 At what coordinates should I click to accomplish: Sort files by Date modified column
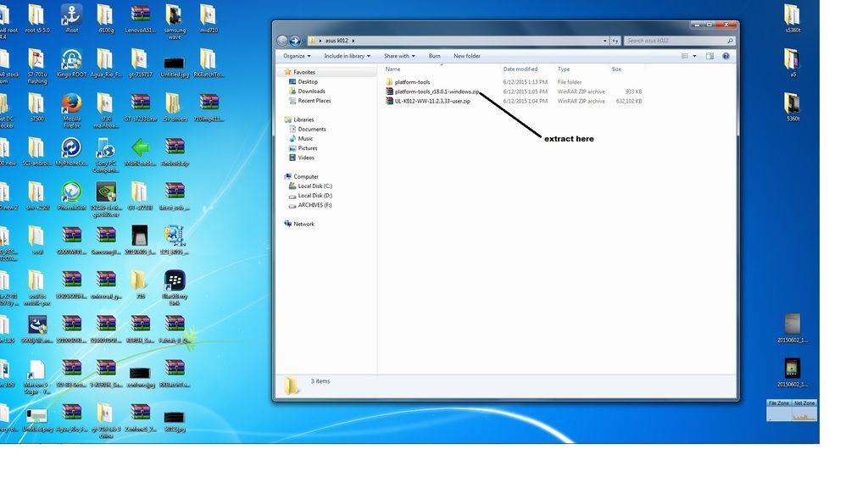[x=520, y=69]
